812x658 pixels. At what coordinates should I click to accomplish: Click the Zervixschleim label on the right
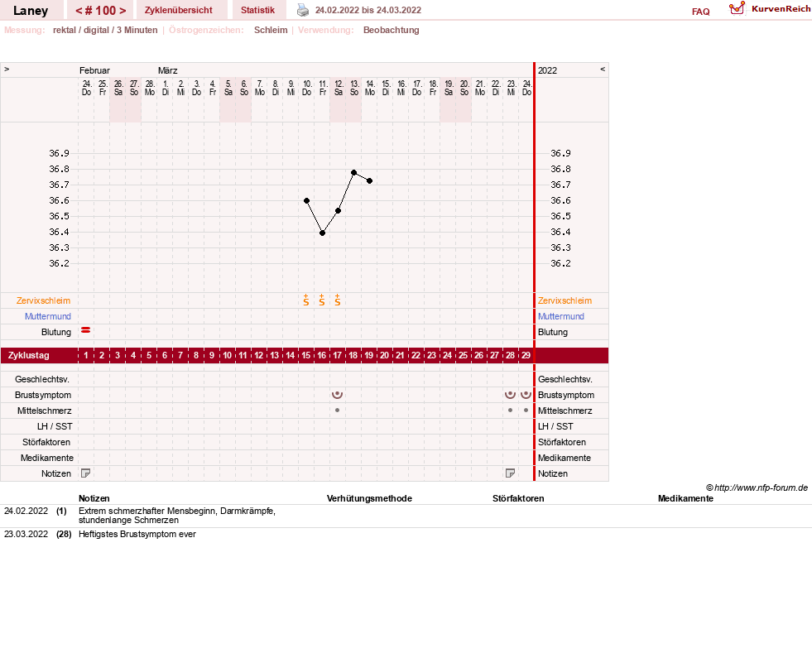565,300
